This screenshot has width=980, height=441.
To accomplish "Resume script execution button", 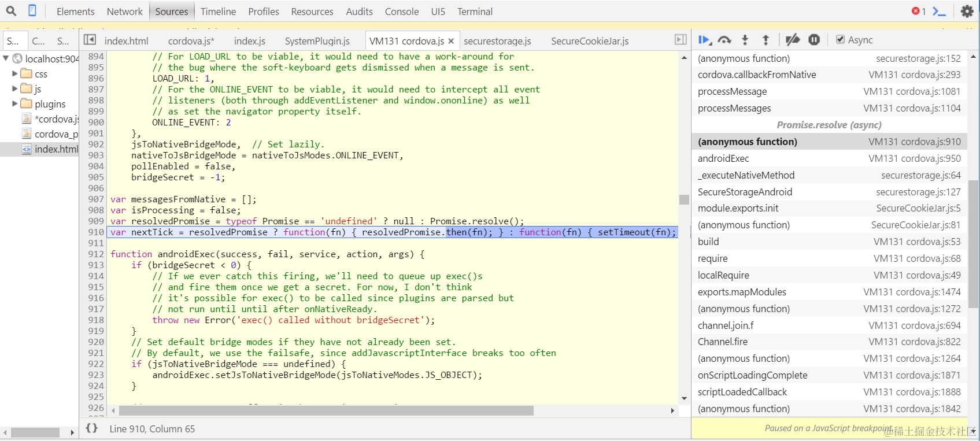I will click(x=704, y=40).
